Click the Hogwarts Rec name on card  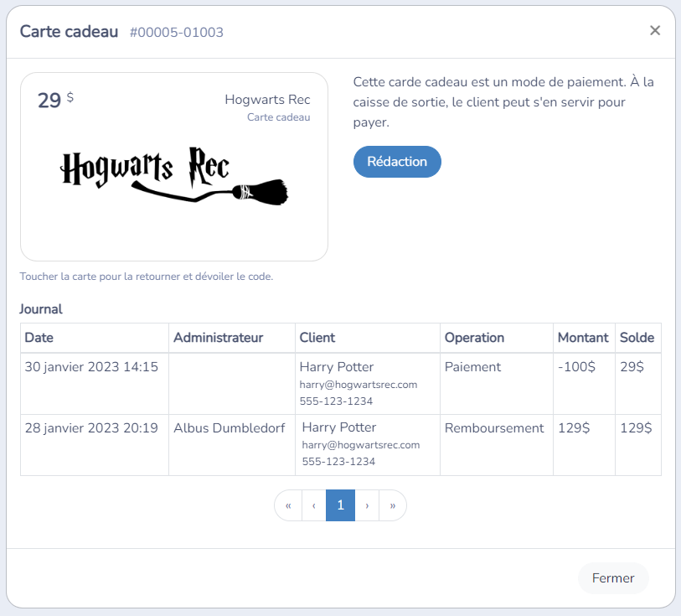pyautogui.click(x=267, y=100)
